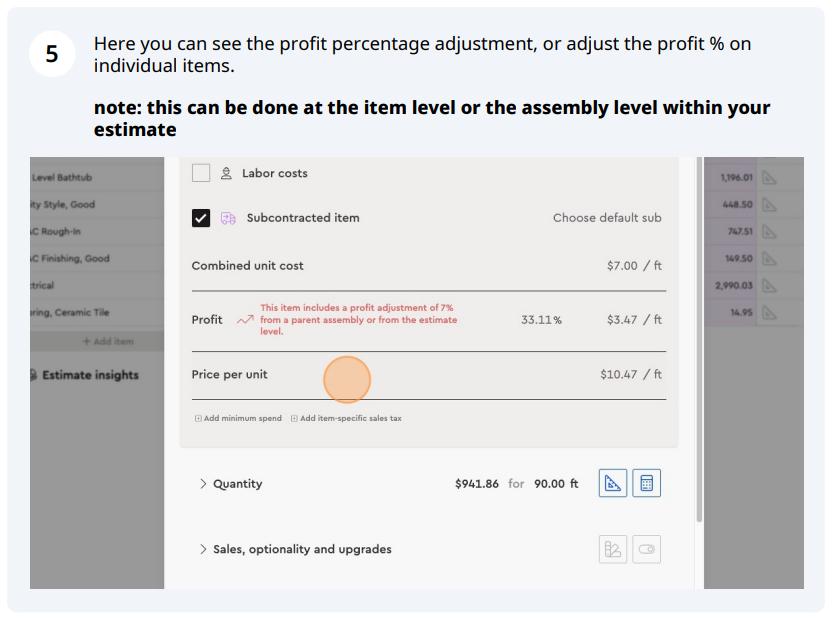Click Add minimum spend link
Screen dimensions: 836x621
coord(239,418)
